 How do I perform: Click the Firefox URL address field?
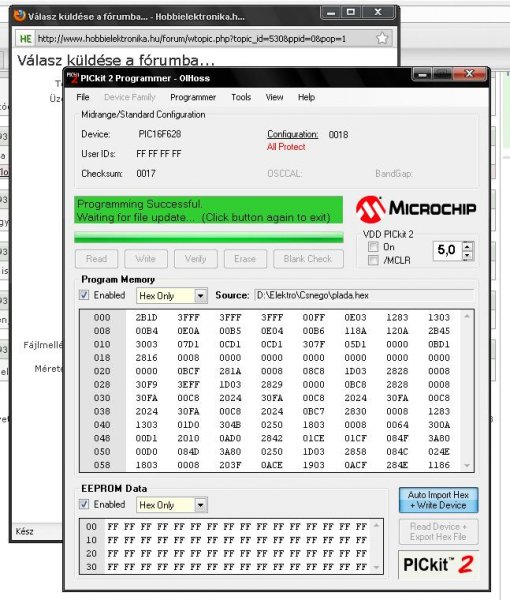click(205, 39)
